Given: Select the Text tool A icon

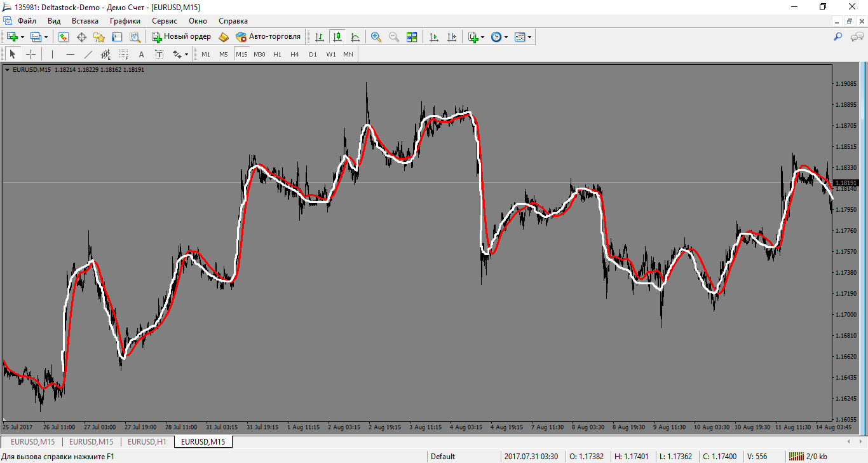Looking at the screenshot, I should click(x=142, y=54).
